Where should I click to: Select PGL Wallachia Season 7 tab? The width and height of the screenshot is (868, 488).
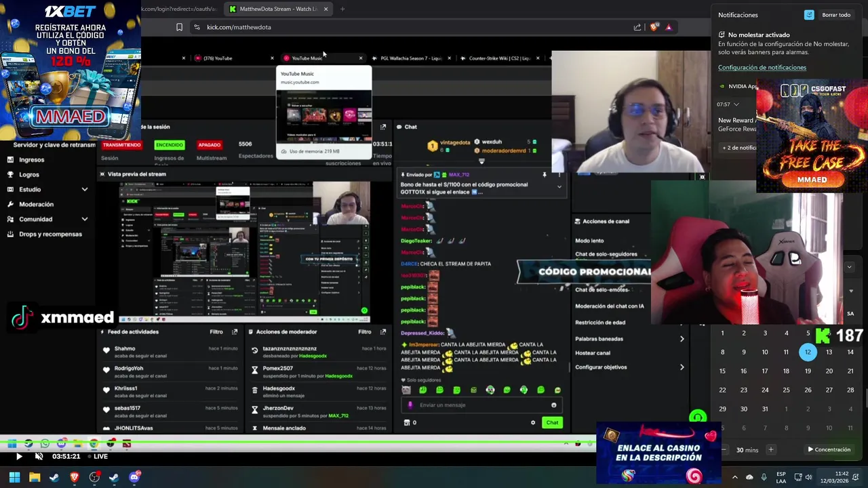[x=410, y=58]
